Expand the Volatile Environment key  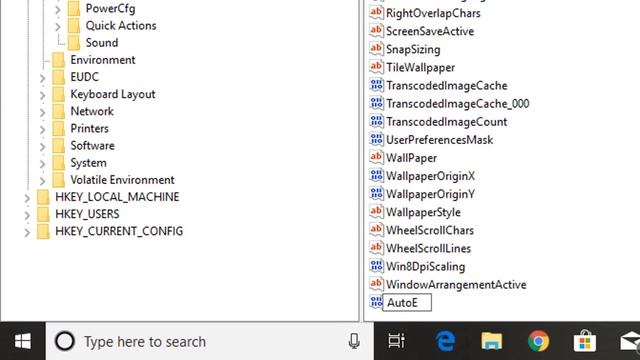[42, 180]
